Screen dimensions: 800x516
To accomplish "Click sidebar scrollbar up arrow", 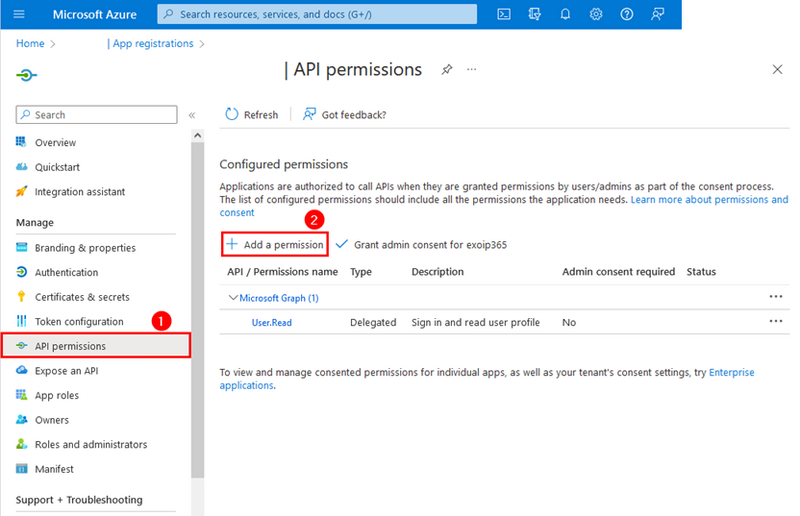I will click(197, 136).
